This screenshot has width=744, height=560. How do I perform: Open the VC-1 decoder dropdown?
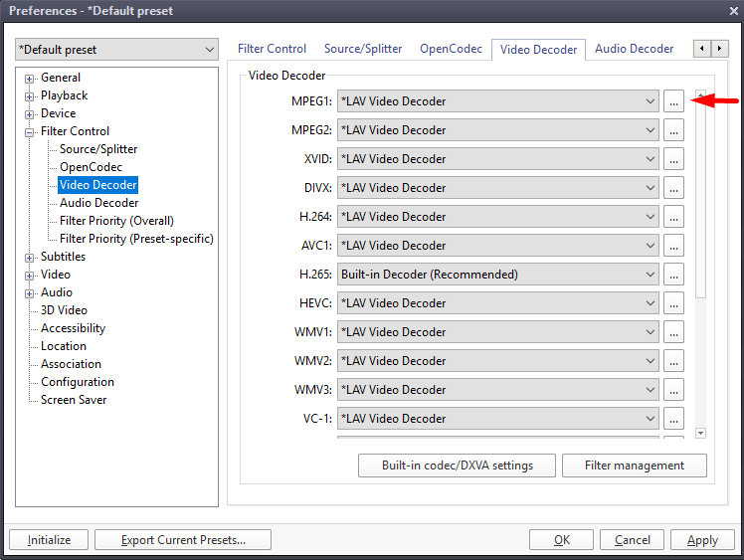coord(497,419)
